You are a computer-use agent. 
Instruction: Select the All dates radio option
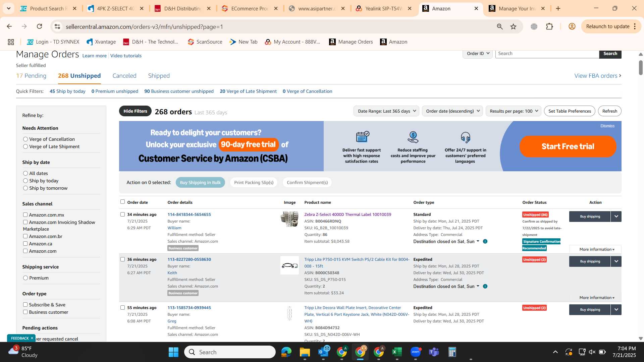click(x=25, y=173)
